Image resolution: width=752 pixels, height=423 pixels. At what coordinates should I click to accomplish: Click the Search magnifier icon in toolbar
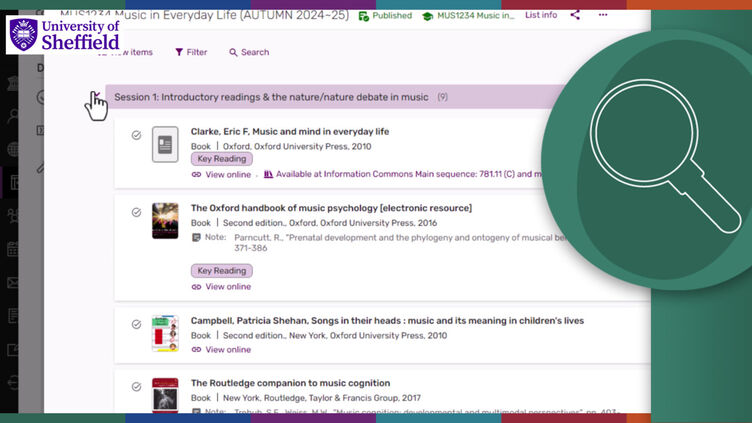pos(233,52)
